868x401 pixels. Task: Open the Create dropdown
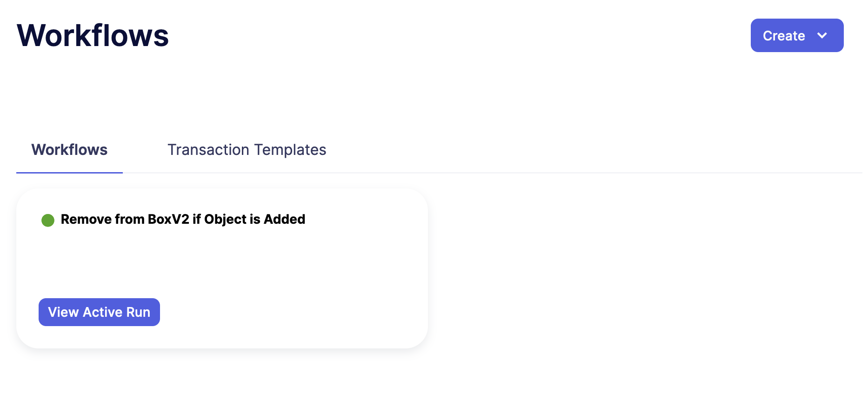click(x=797, y=35)
